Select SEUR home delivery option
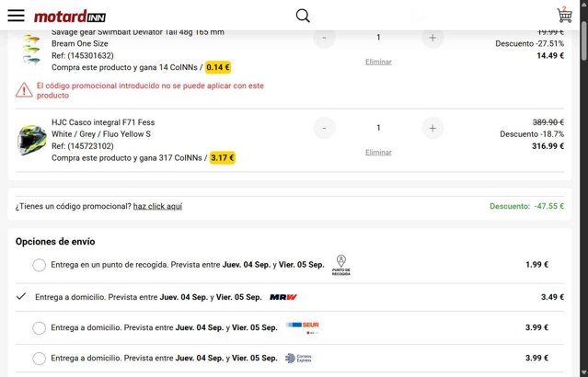Viewport: 588px width, 377px height. pyautogui.click(x=39, y=328)
